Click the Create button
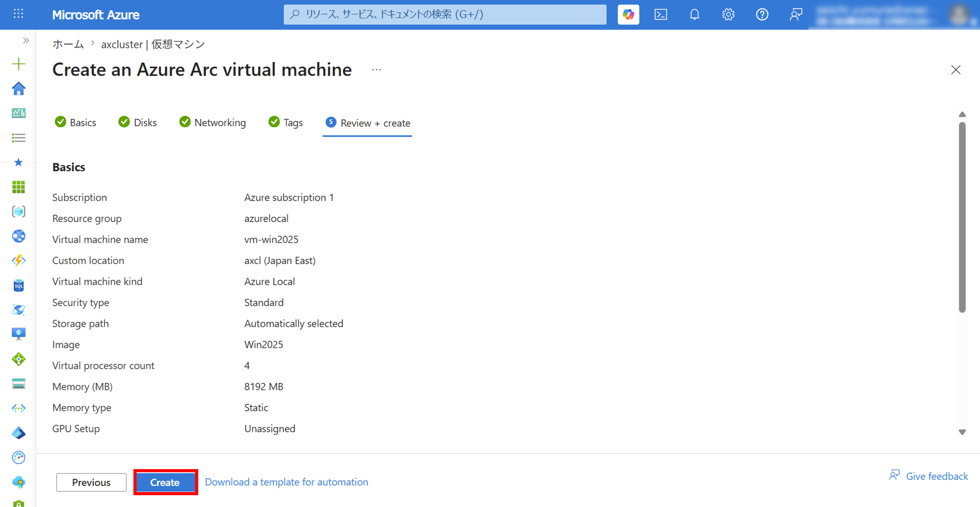 165,482
